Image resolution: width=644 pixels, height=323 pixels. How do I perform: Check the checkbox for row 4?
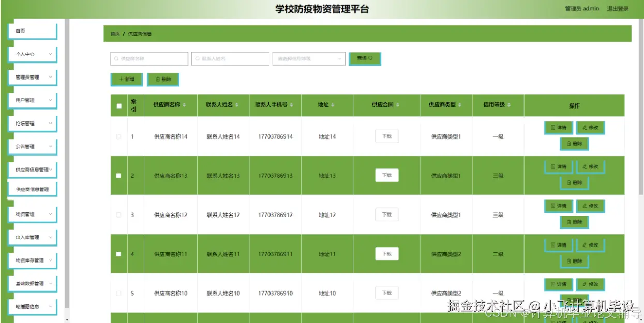[118, 254]
